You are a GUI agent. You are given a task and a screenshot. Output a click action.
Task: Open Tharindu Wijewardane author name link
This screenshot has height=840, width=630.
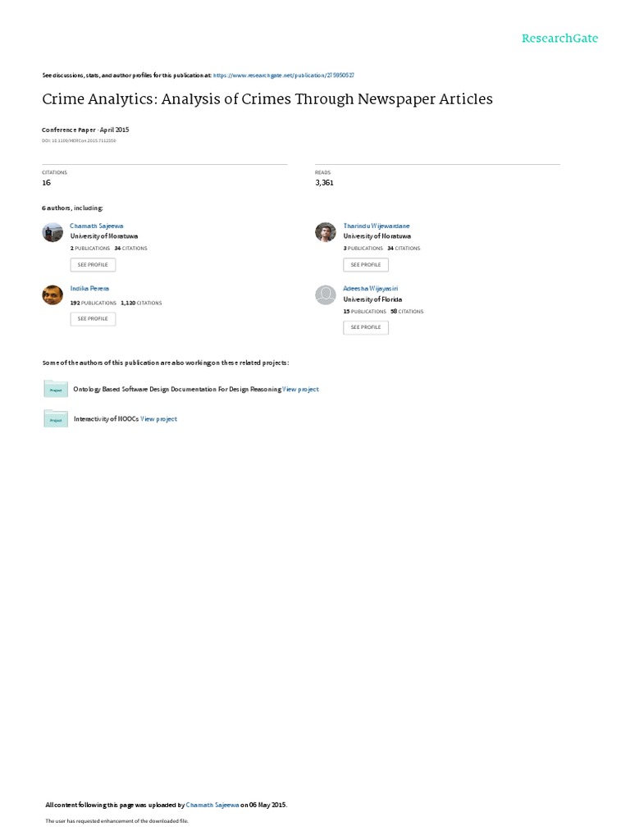pyautogui.click(x=376, y=226)
